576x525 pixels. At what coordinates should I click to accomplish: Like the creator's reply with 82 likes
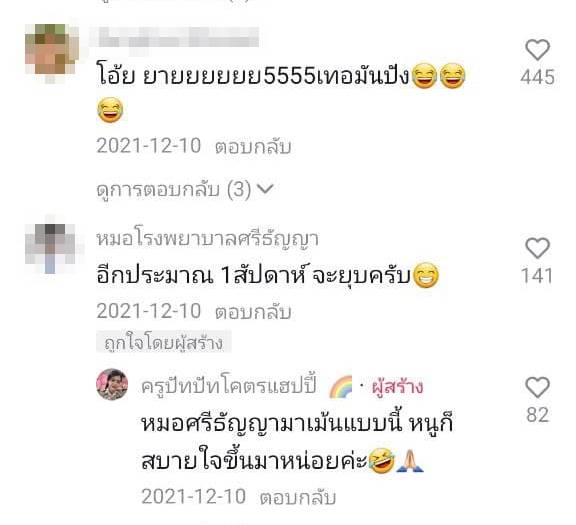(537, 387)
